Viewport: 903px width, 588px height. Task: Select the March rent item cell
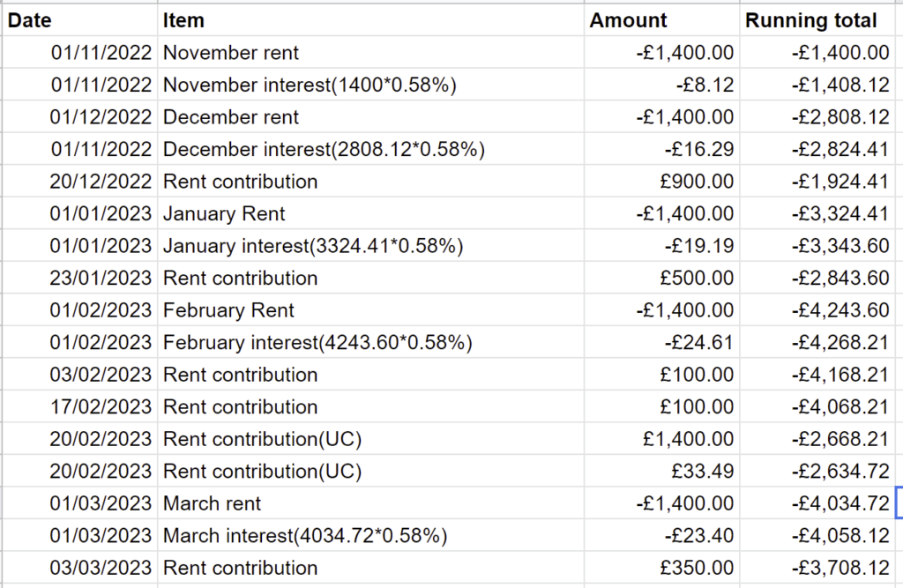point(213,504)
